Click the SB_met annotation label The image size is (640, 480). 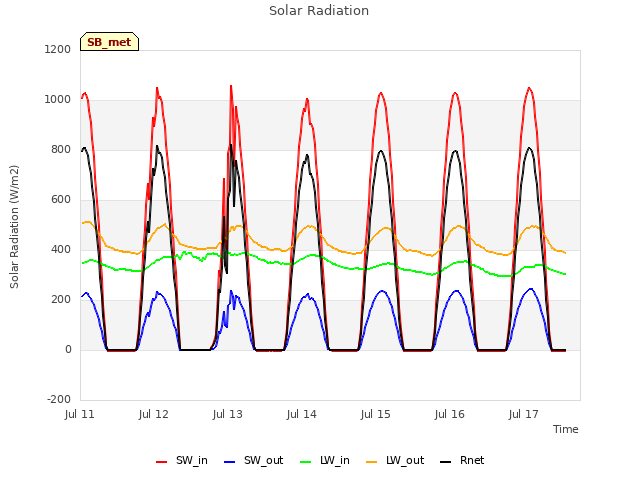tap(109, 42)
